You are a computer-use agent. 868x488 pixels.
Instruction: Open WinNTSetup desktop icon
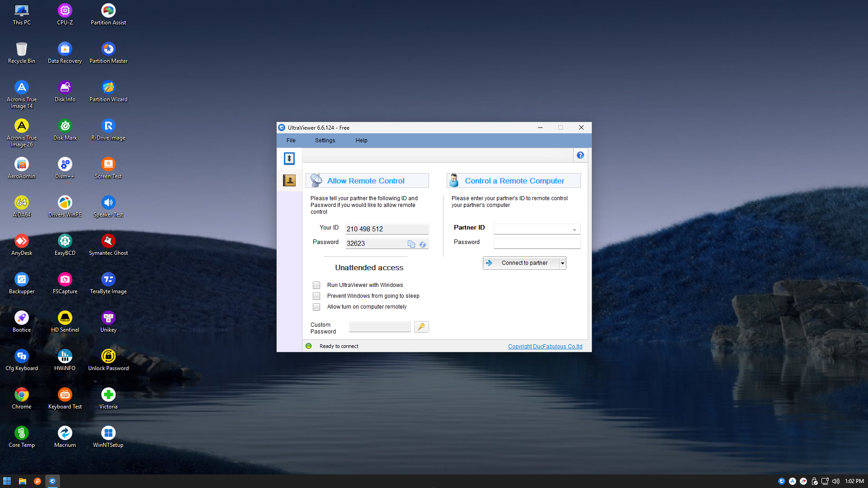coord(108,437)
